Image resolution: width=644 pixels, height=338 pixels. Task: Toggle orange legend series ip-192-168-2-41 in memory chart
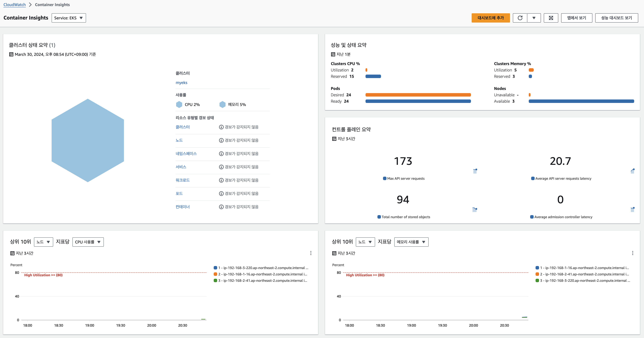coord(537,274)
